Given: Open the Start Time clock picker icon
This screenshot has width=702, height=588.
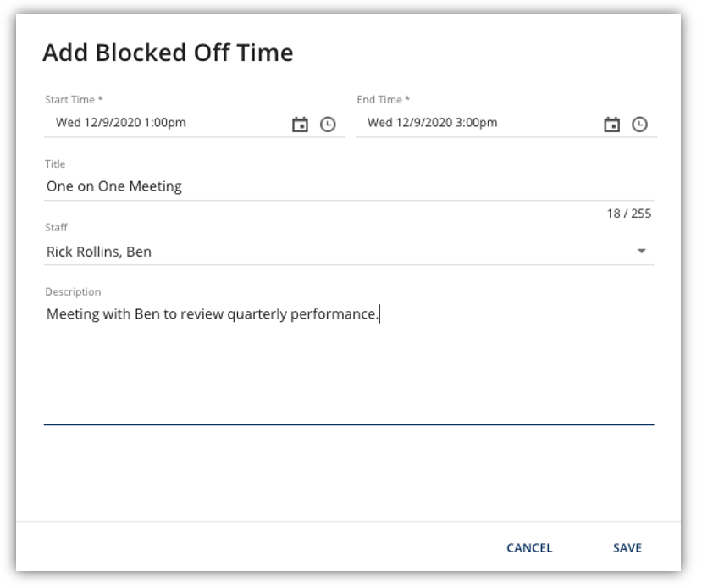Looking at the screenshot, I should 328,124.
